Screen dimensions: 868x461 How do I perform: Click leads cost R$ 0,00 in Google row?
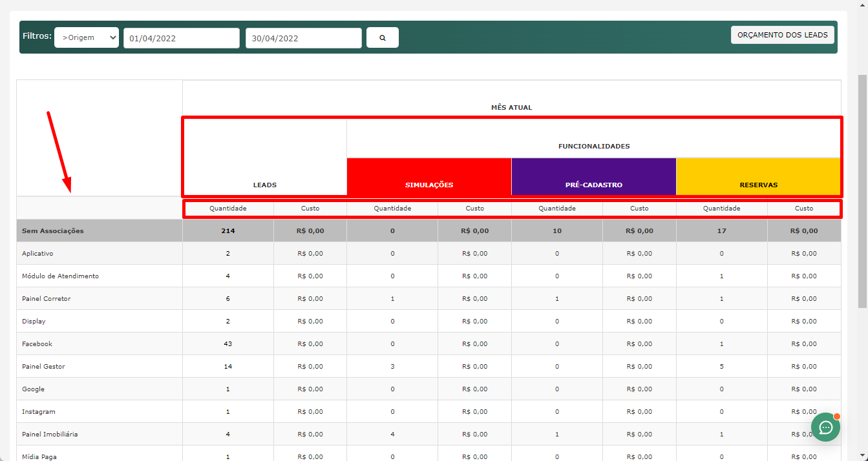310,389
